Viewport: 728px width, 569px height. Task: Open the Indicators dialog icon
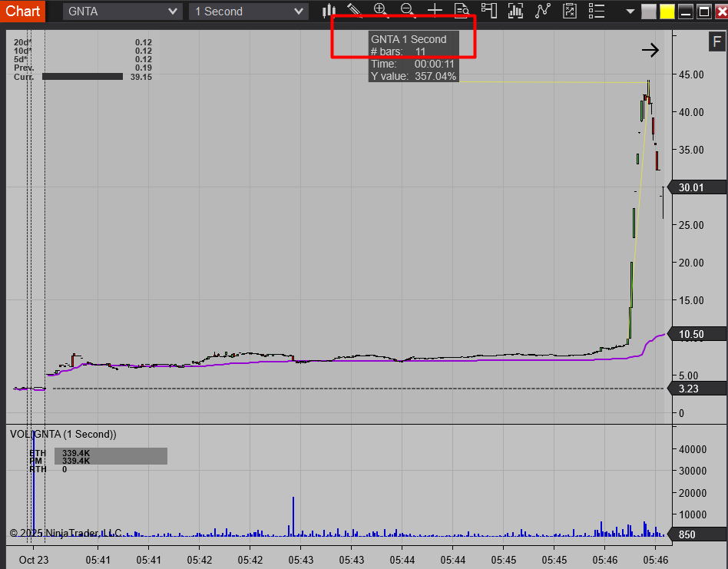point(542,11)
